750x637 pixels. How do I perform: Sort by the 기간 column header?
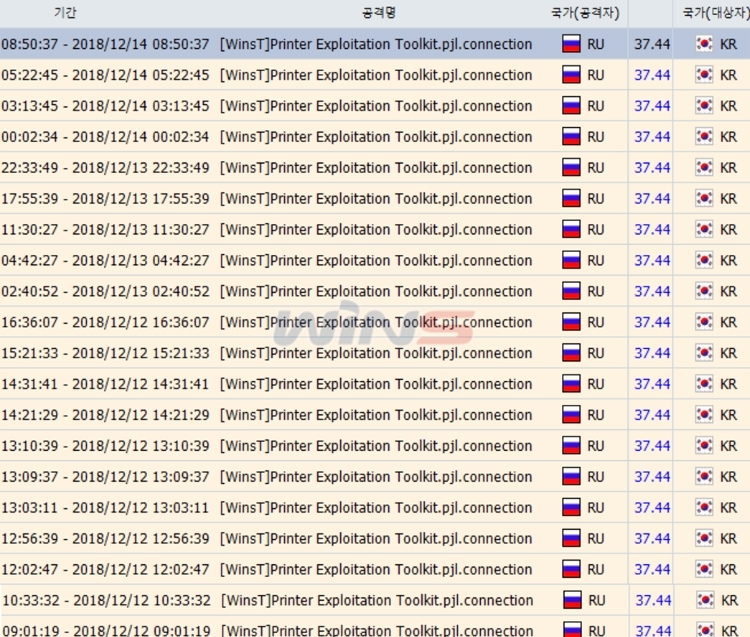pos(65,12)
